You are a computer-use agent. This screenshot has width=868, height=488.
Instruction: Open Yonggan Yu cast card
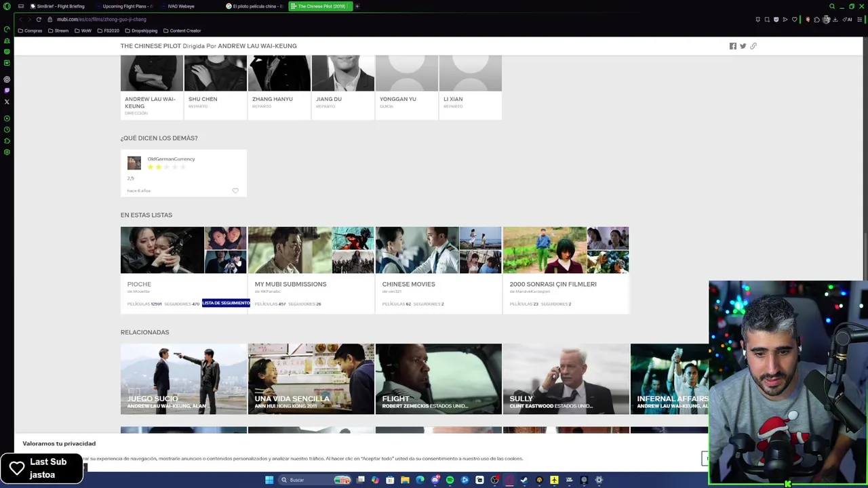click(407, 87)
